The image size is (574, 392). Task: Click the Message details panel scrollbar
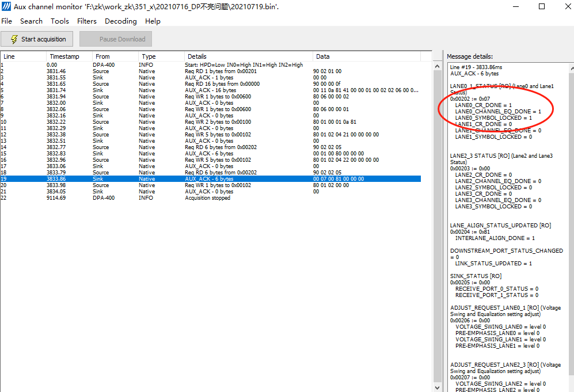tap(570, 173)
